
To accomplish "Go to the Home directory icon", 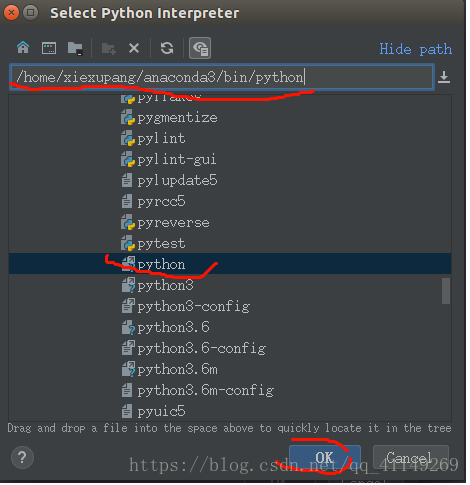I will pos(23,48).
